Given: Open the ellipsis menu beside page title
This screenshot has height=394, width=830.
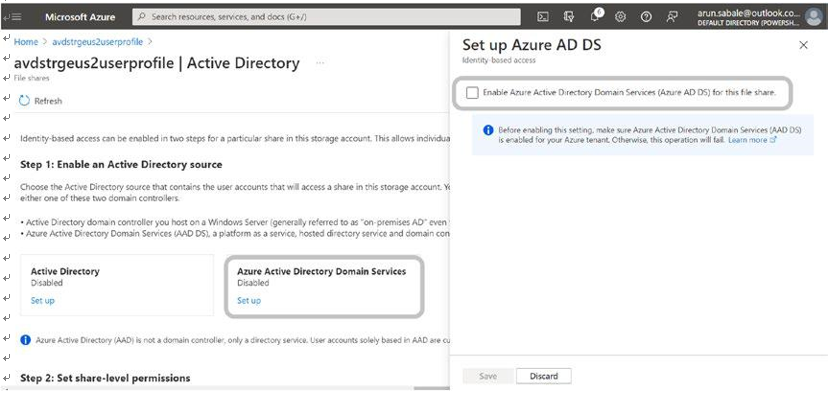Looking at the screenshot, I should [x=320, y=63].
